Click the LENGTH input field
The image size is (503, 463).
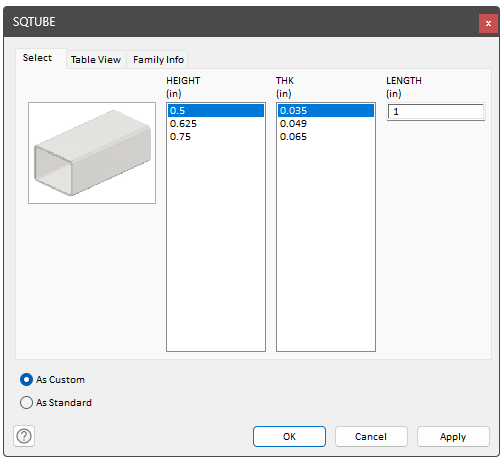coord(436,112)
